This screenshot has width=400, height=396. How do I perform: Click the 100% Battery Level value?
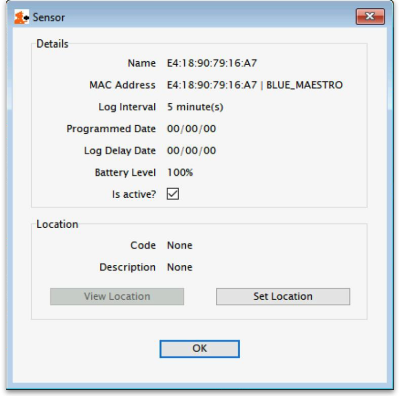click(x=180, y=172)
